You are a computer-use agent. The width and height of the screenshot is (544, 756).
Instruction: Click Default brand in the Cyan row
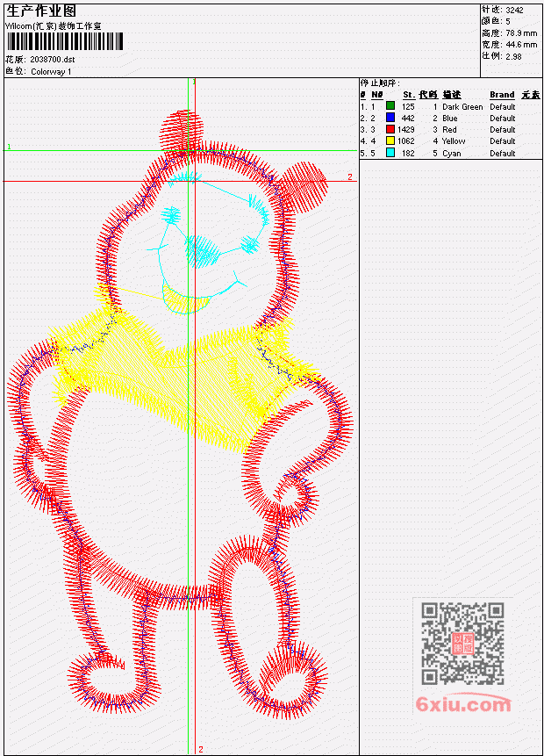click(503, 154)
